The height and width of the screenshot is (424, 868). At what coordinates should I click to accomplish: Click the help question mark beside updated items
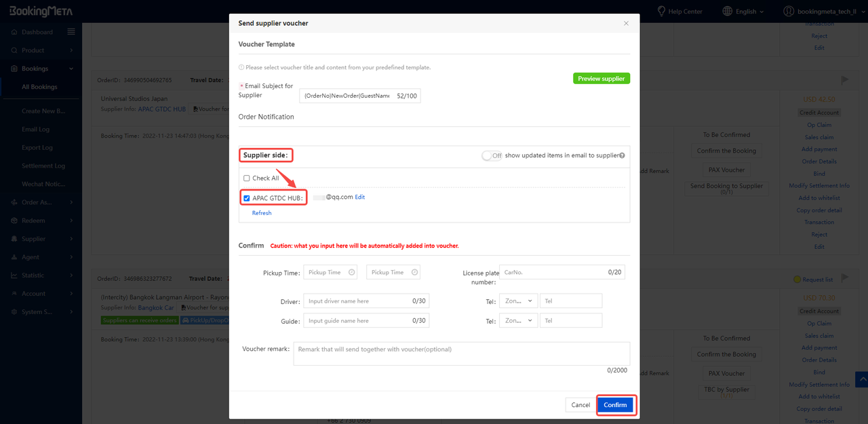622,155
